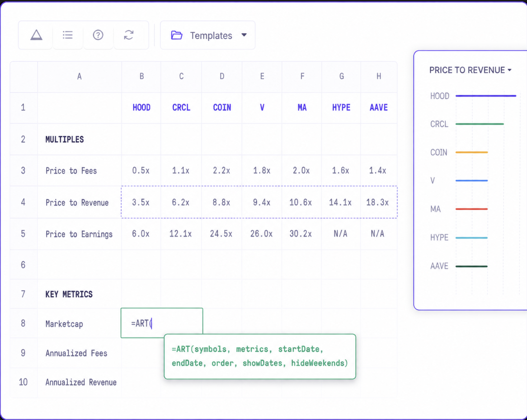The image size is (527, 420).
Task: Click the HOOD ticker cell
Action: pyautogui.click(x=141, y=107)
